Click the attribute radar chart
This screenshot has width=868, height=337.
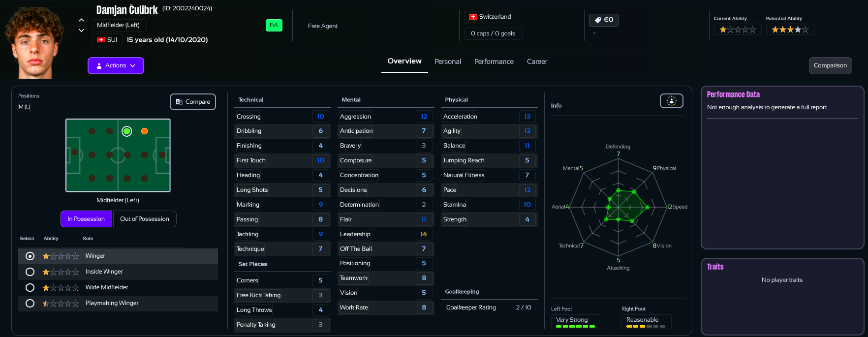[619, 207]
